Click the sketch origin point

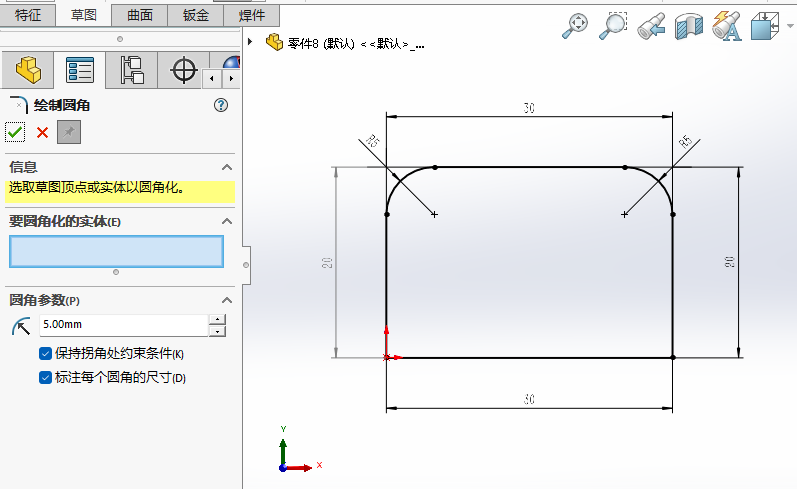386,357
